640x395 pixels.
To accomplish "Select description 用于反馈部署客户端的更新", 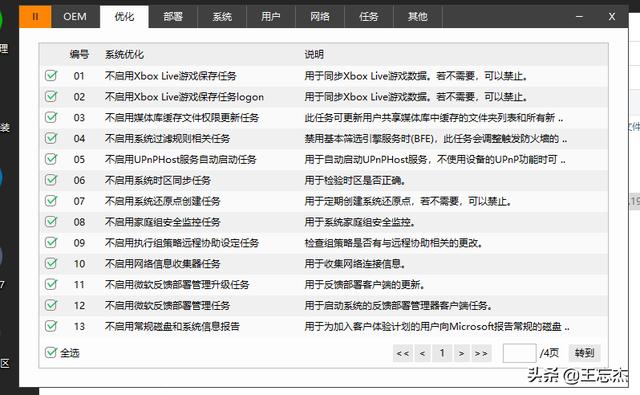I will [x=364, y=284].
